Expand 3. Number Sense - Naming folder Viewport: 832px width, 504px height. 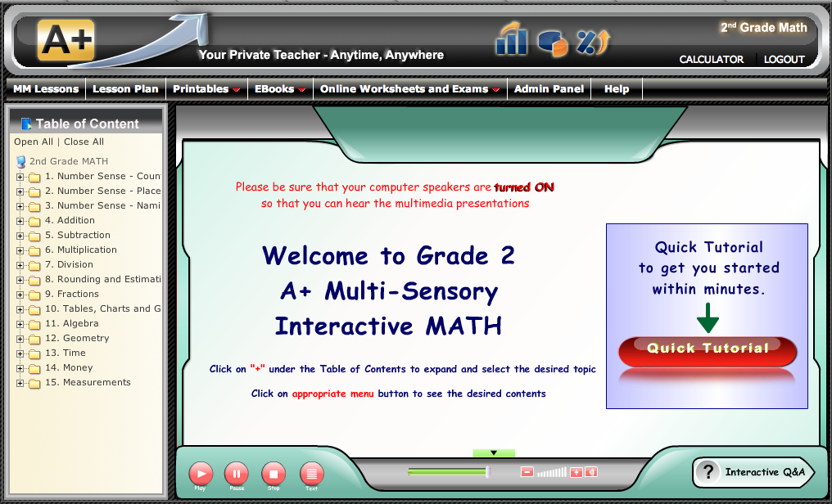(x=20, y=206)
